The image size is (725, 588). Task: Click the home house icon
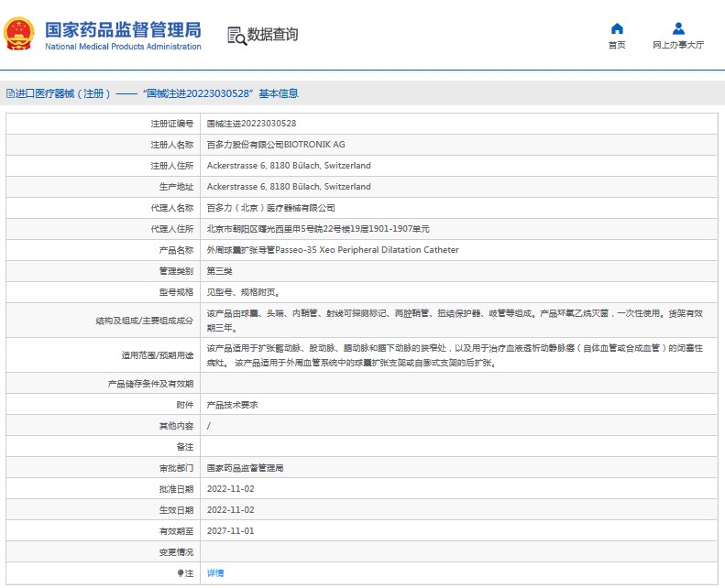tap(617, 28)
